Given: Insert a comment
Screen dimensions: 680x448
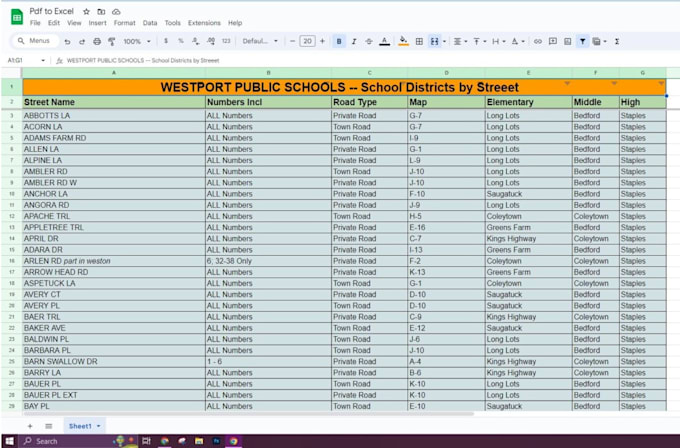Looking at the screenshot, I should coord(552,42).
